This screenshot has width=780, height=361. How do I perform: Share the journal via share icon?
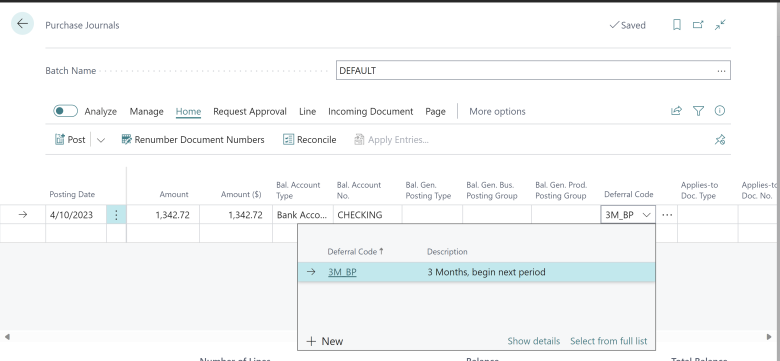click(677, 111)
